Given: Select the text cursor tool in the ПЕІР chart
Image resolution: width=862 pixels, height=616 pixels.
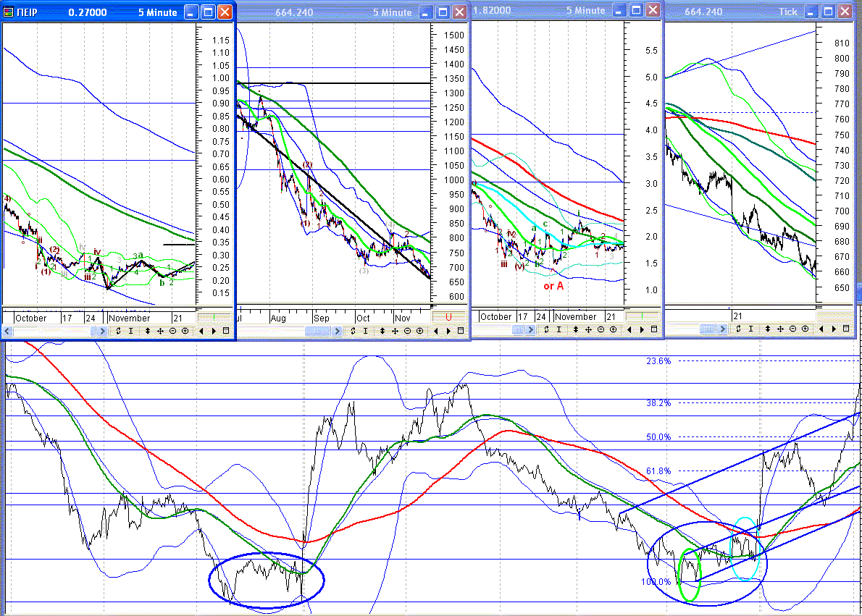Looking at the screenshot, I should click(x=131, y=331).
